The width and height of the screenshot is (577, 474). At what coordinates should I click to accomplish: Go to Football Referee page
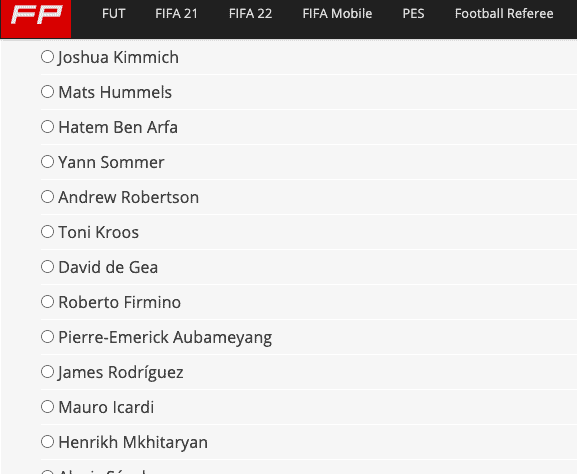point(504,14)
